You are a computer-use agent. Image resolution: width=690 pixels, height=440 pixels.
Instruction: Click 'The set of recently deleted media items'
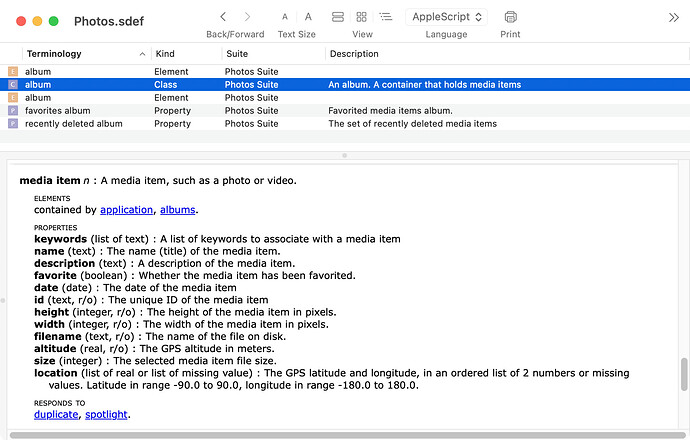(x=412, y=124)
